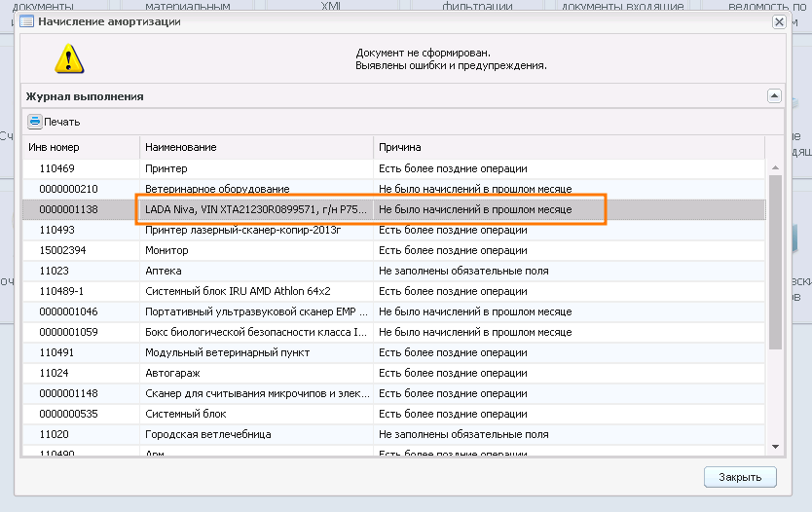Select Ветеринарное оборудование row name
This screenshot has width=812, height=512.
(217, 189)
